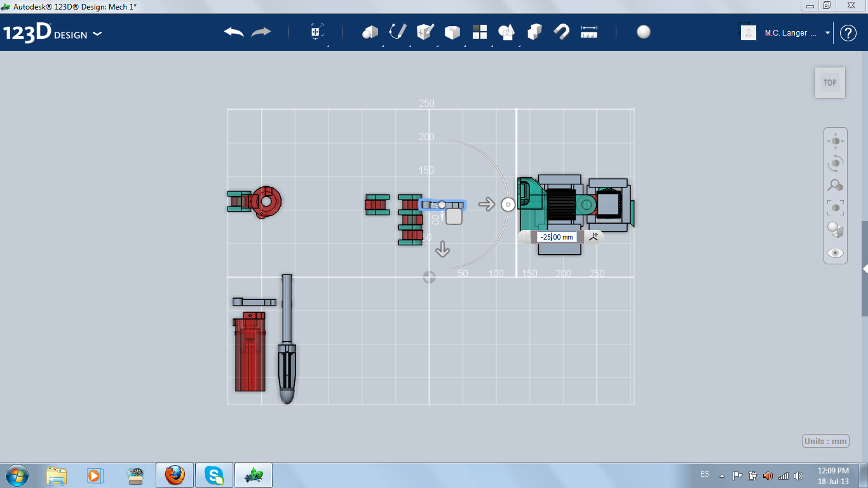Click the M.C. Langer user avatar

(x=749, y=32)
